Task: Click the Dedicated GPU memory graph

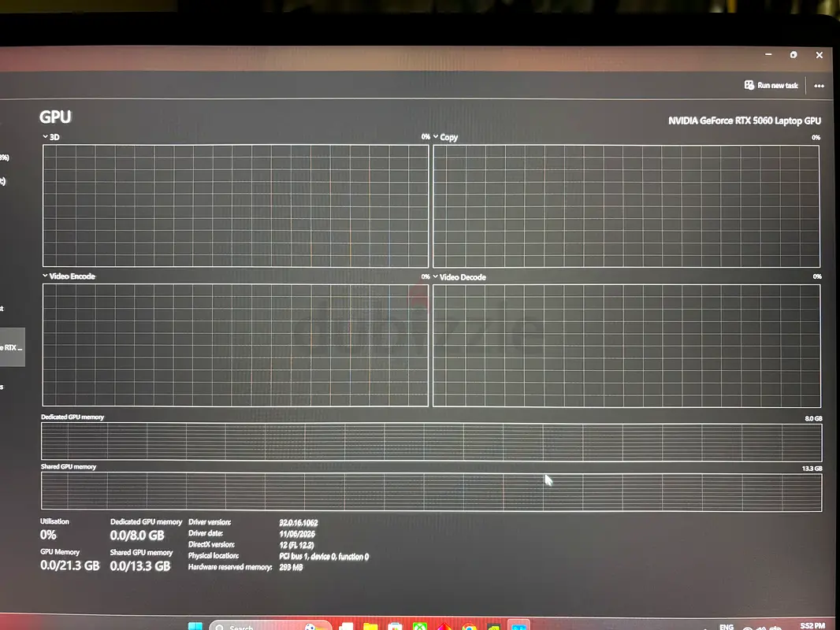Action: pyautogui.click(x=431, y=442)
